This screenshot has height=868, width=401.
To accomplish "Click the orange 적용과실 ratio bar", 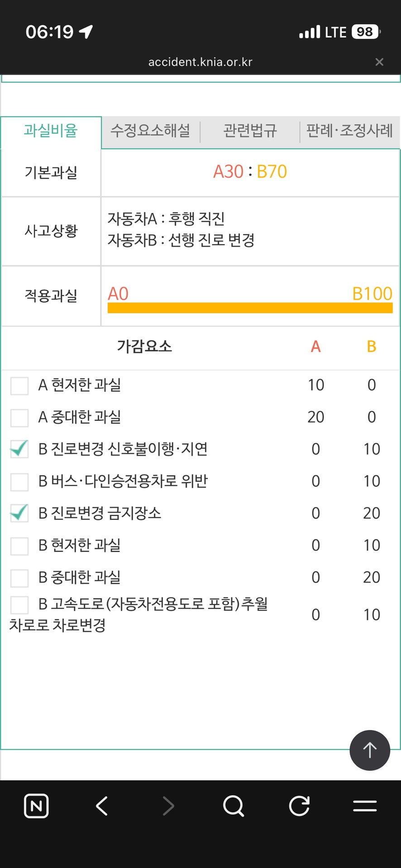I will (250, 308).
